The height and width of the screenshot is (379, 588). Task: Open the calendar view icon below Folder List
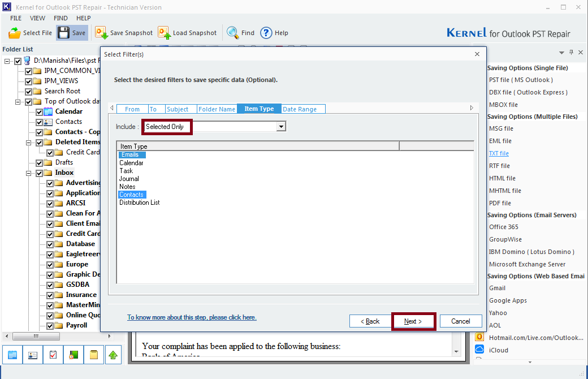pos(12,355)
